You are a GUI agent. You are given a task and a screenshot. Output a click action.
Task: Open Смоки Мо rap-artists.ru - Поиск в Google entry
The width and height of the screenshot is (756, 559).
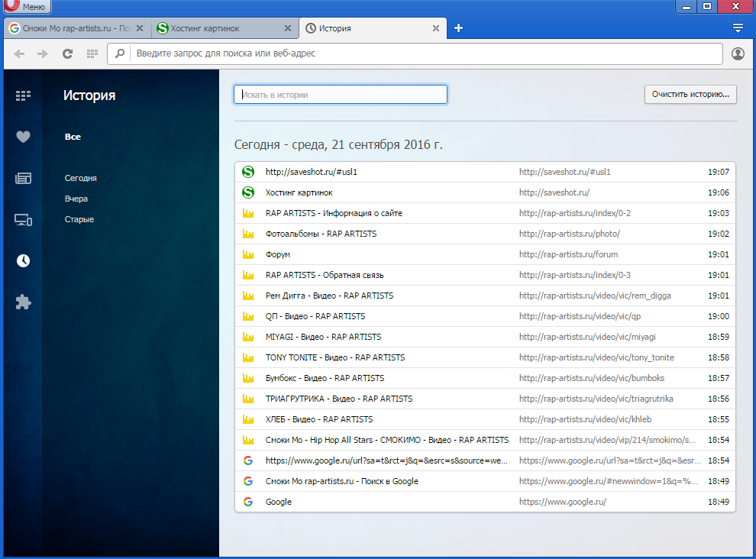485,481
